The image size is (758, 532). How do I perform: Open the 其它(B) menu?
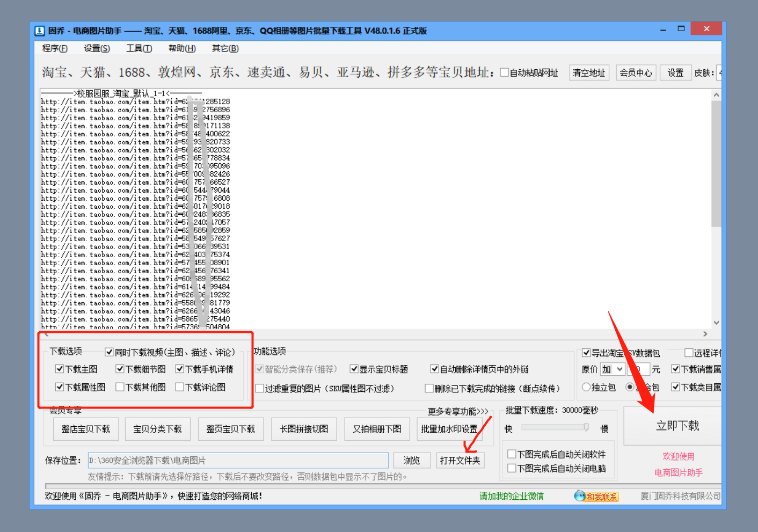coord(224,48)
